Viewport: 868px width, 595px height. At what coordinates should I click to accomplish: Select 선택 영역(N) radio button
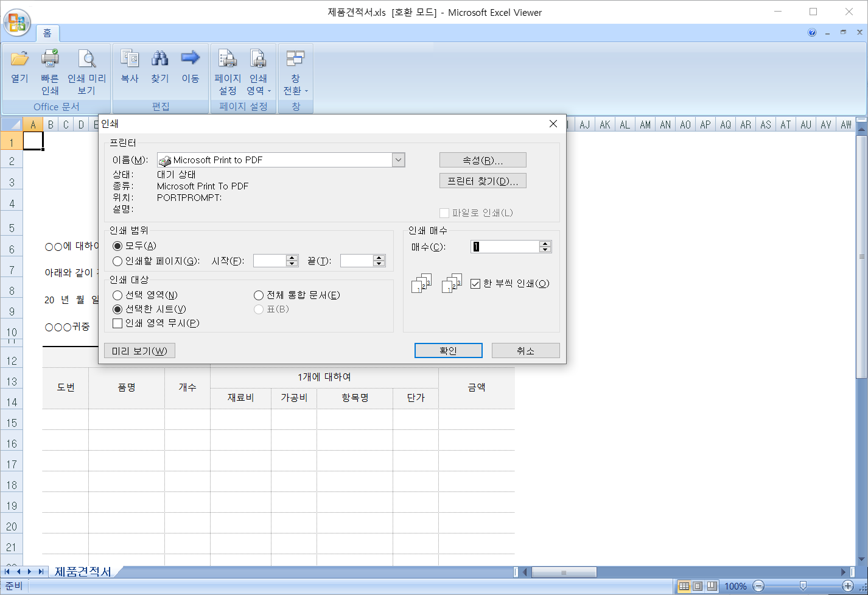(x=117, y=295)
